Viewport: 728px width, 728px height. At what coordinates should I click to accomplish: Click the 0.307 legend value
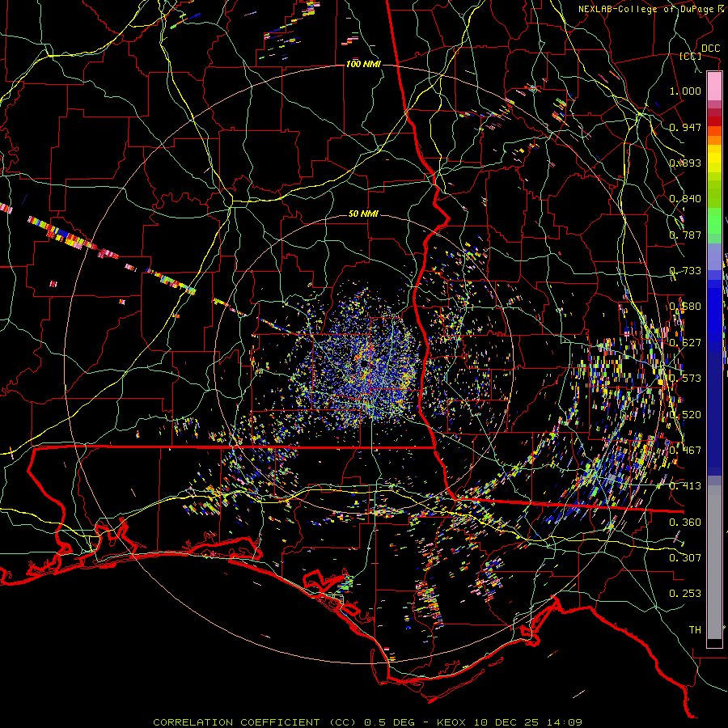click(x=685, y=558)
